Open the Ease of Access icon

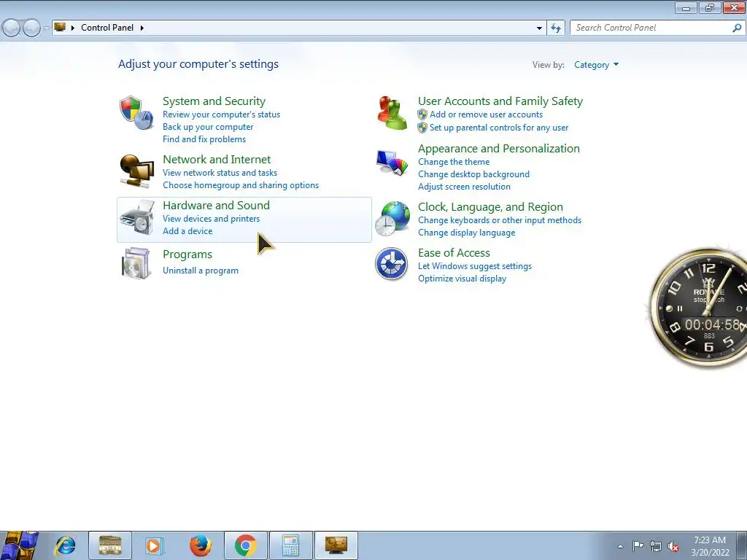(x=391, y=264)
